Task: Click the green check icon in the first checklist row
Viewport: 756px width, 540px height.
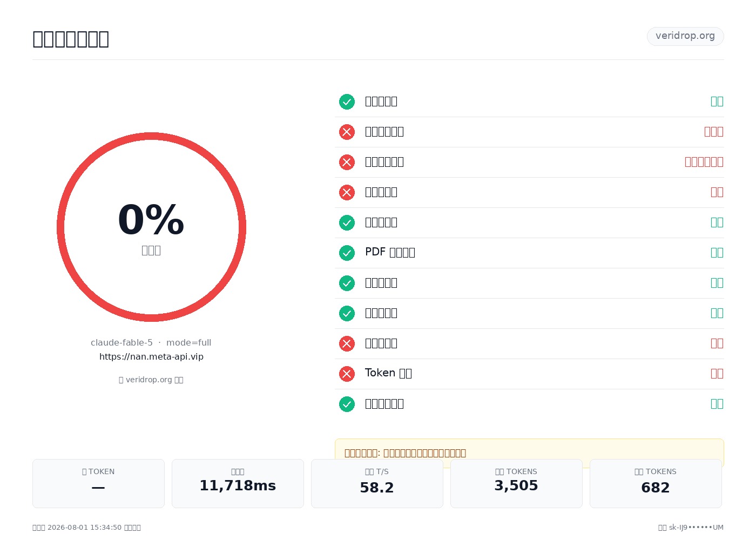Action: (x=347, y=102)
